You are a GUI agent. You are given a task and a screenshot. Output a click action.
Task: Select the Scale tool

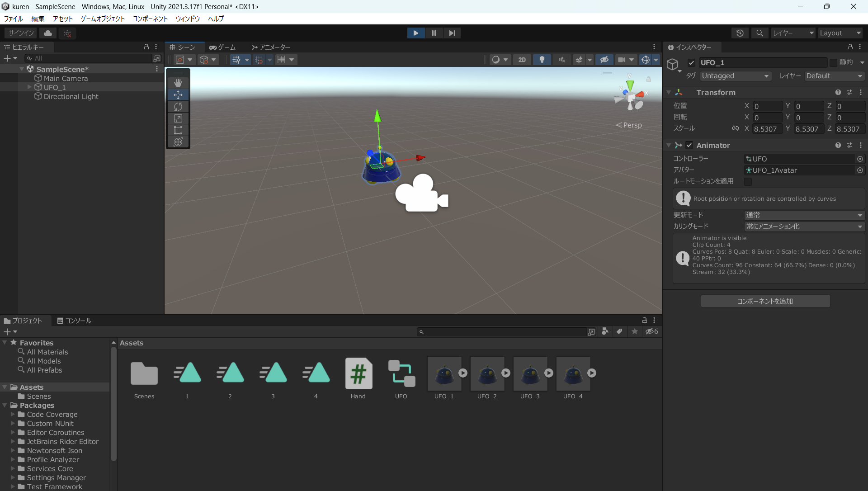pos(178,118)
